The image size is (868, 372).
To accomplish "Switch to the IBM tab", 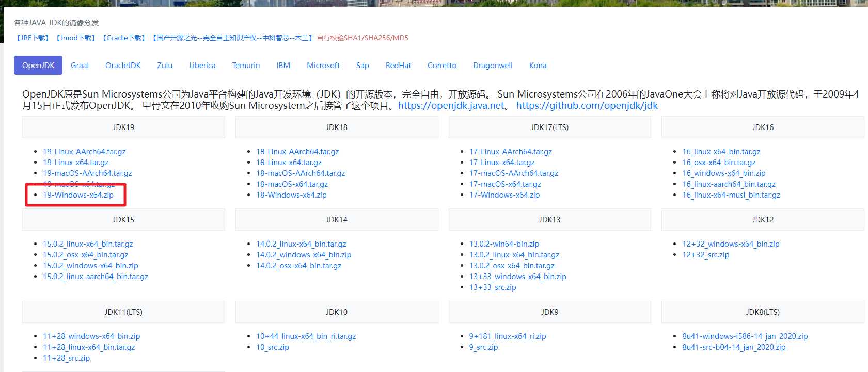I will 283,66.
